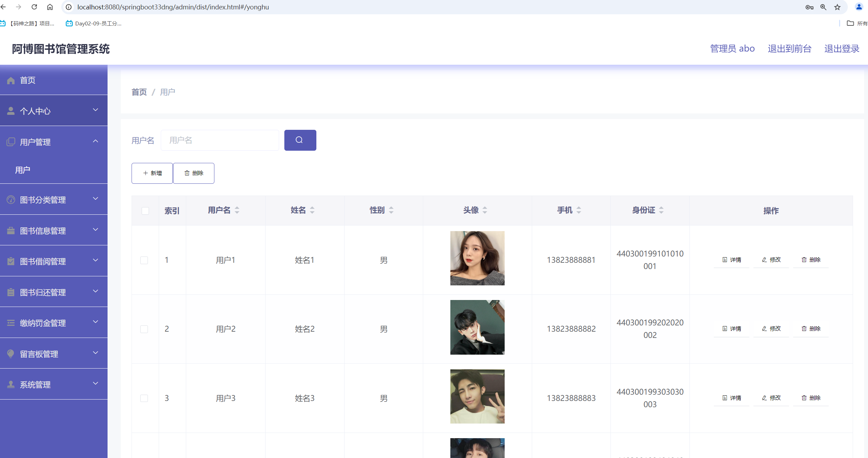The height and width of the screenshot is (458, 868).
Task: Go to 首页 via breadcrumb
Action: pos(139,92)
